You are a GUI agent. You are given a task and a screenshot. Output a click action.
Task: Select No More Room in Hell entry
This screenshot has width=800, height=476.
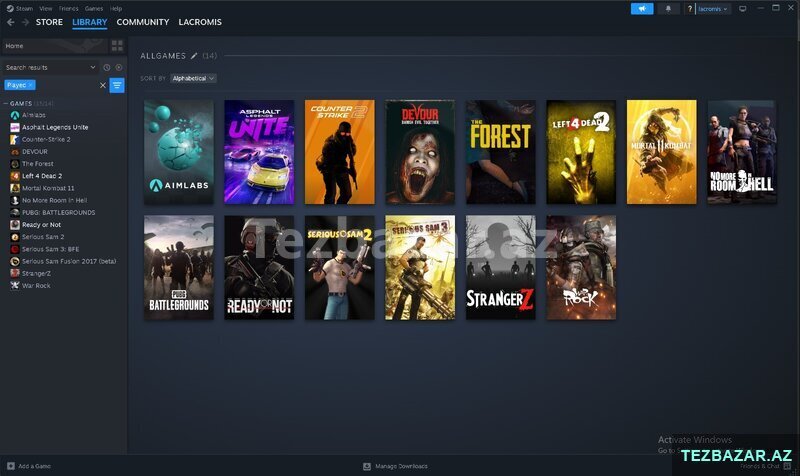pyautogui.click(x=55, y=201)
